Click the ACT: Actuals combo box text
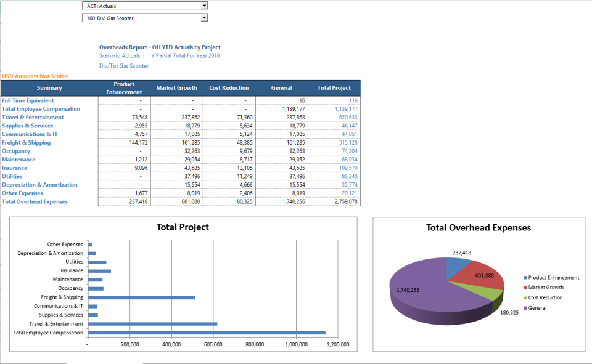This screenshot has width=592, height=364. coord(102,6)
